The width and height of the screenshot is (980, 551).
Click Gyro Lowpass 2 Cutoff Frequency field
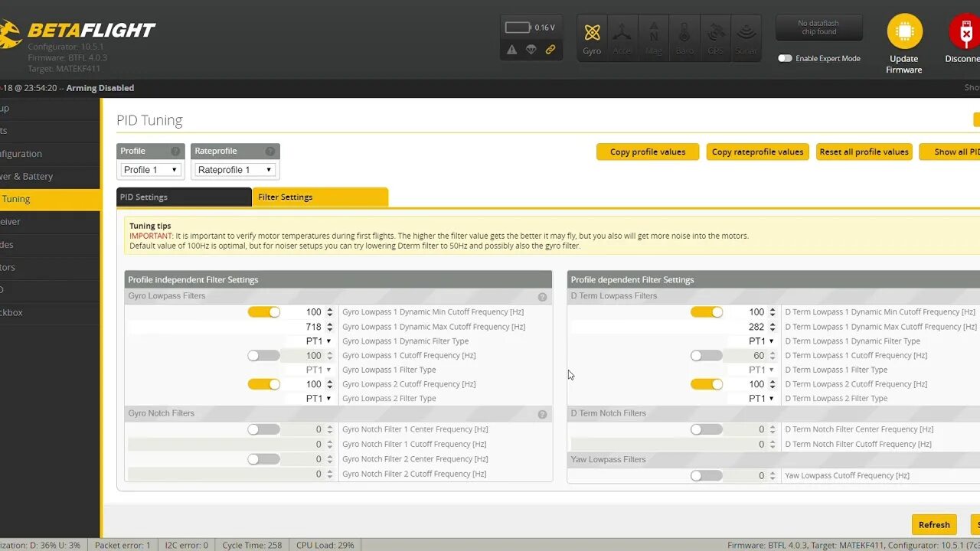pos(308,384)
